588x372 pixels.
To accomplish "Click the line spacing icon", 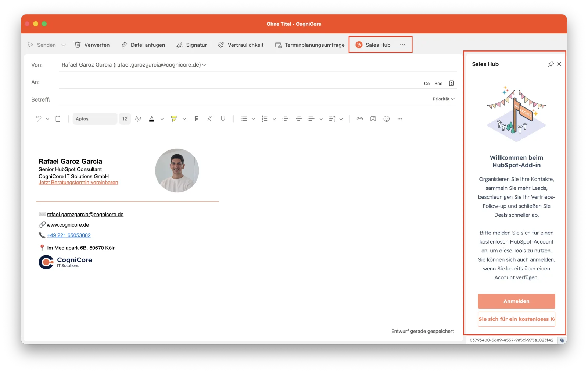I will pyautogui.click(x=332, y=119).
